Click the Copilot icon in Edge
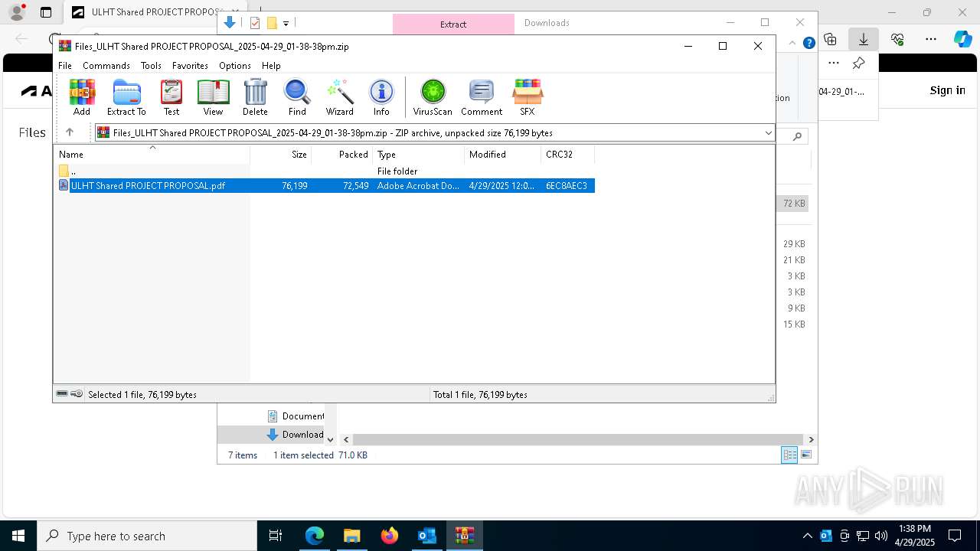 [962, 39]
